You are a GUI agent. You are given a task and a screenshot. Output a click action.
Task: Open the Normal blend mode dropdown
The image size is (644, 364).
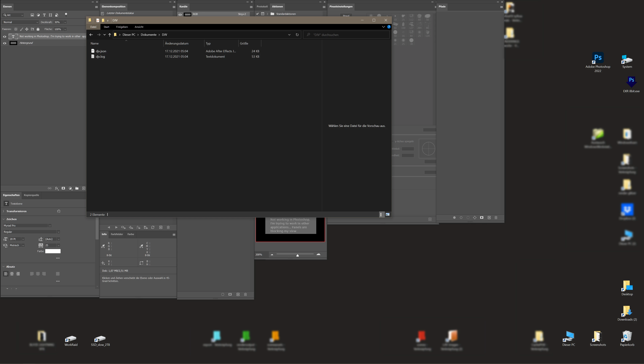coord(21,22)
